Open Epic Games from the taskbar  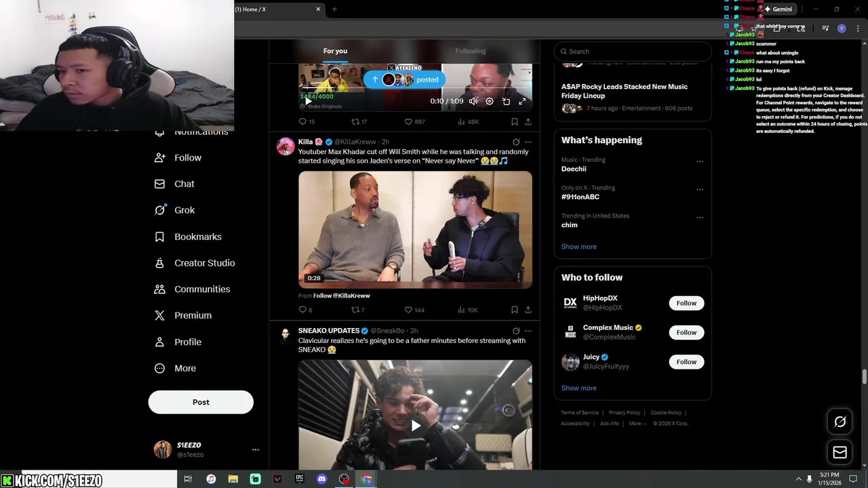[x=300, y=479]
